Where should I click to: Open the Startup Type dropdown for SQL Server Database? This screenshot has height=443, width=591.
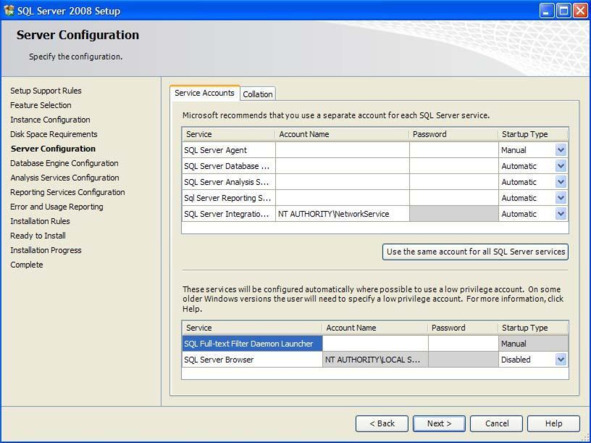click(x=560, y=166)
